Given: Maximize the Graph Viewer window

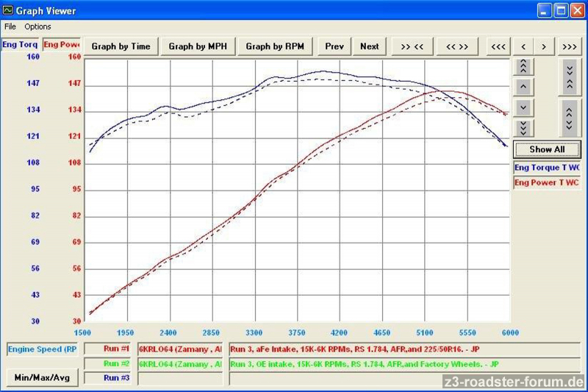Looking at the screenshot, I should [561, 10].
